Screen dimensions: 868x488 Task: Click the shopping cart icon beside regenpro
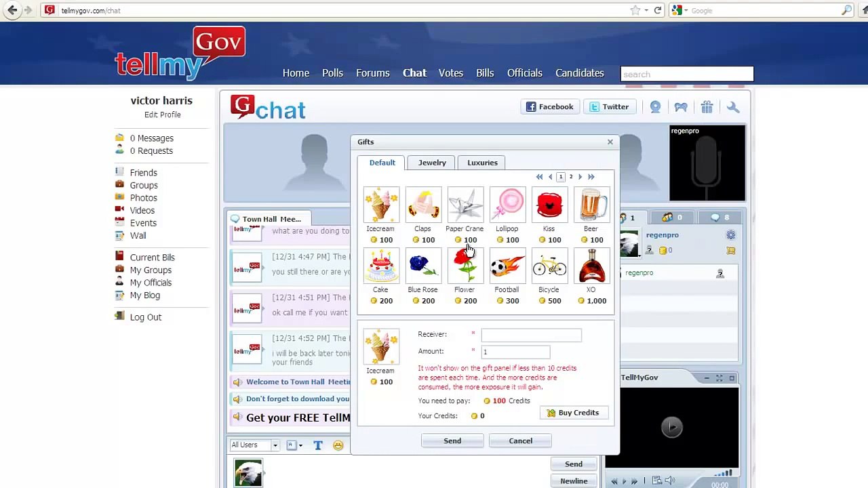(x=730, y=250)
